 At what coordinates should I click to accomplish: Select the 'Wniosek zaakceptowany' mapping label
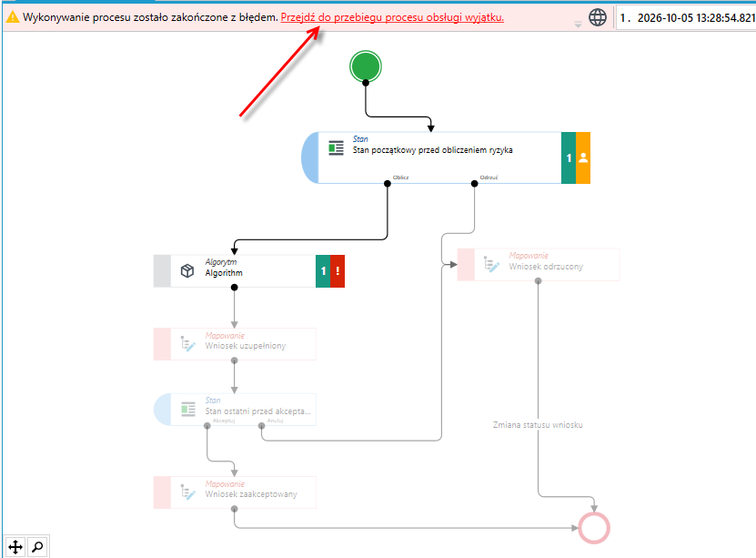coord(251,494)
